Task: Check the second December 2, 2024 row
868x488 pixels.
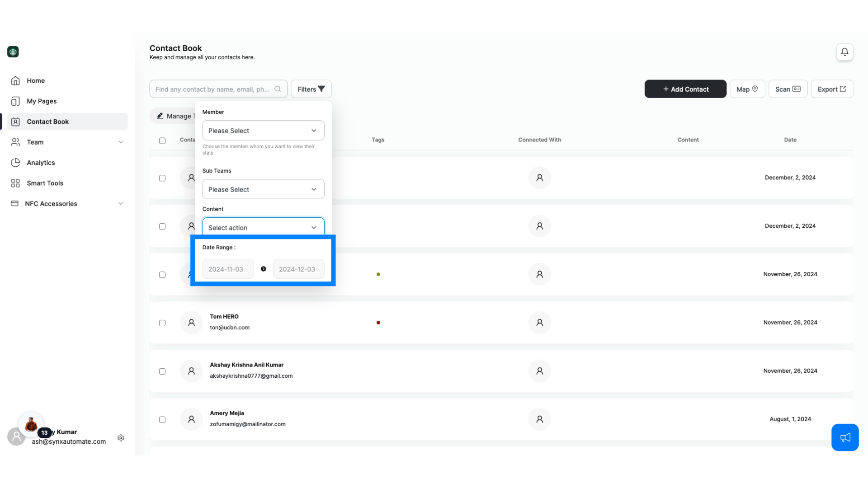Action: point(162,226)
